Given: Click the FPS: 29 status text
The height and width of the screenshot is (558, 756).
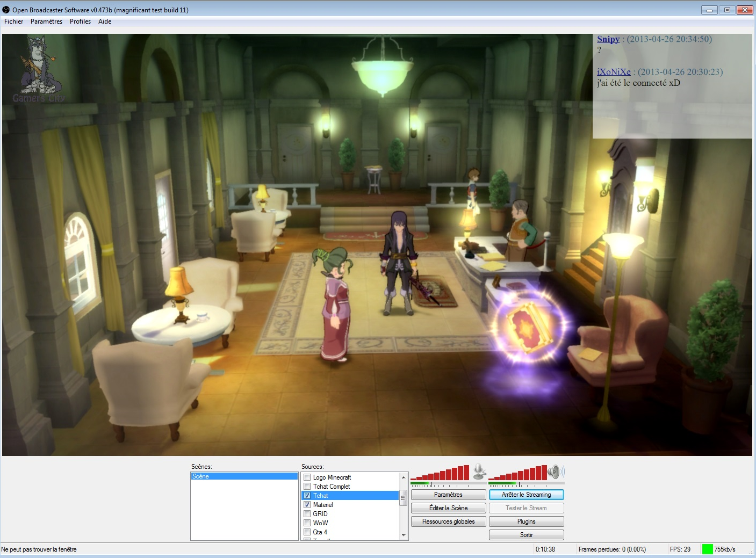Looking at the screenshot, I should coord(680,549).
